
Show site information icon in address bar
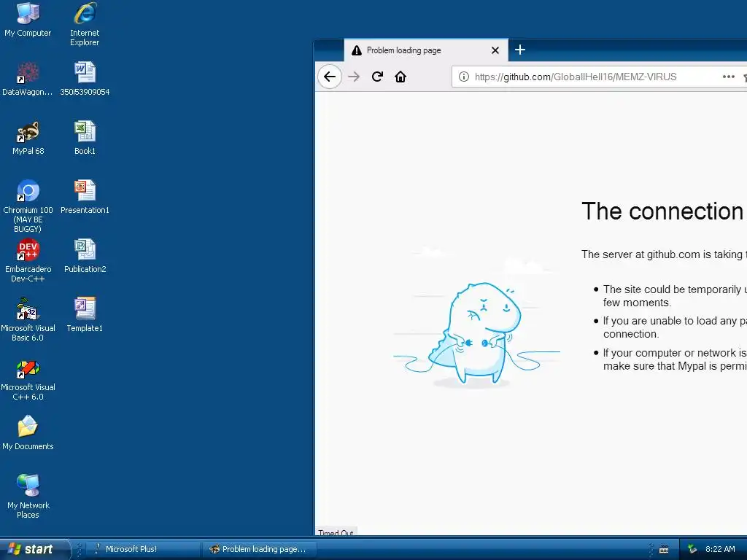tap(463, 77)
